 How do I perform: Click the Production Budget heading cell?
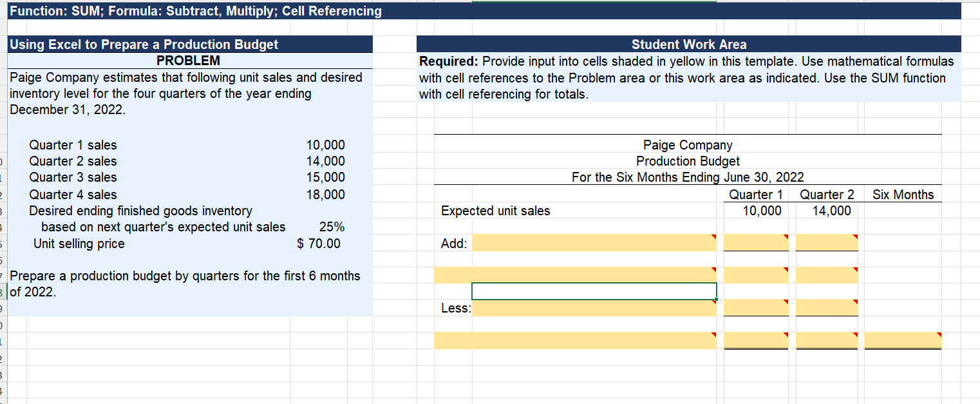687,161
